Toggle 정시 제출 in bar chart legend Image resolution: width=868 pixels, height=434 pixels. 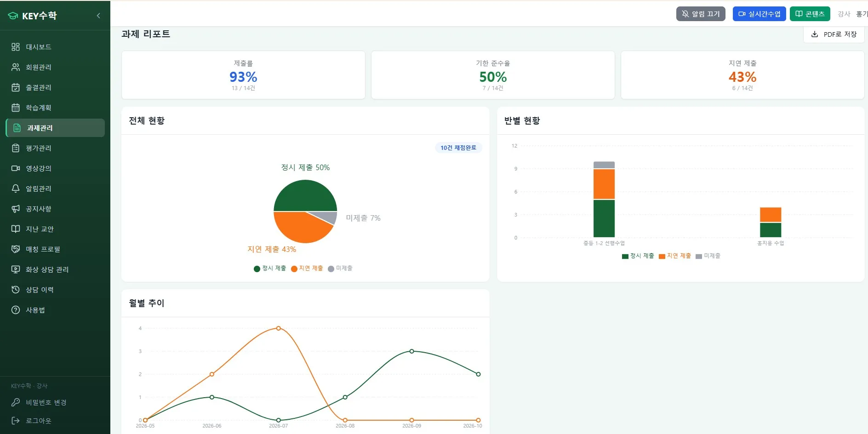638,256
